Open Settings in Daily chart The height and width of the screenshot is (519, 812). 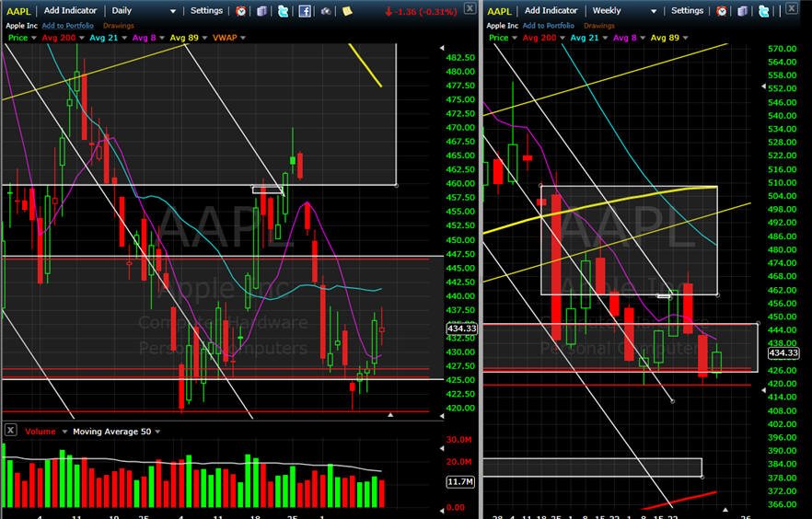[x=206, y=10]
